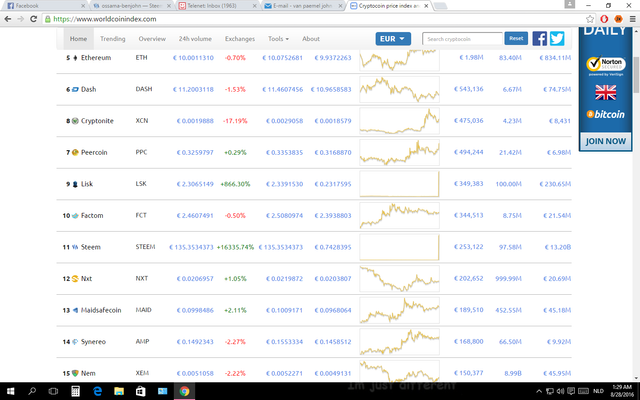Click the NLD keyboard language indicator

point(598,391)
